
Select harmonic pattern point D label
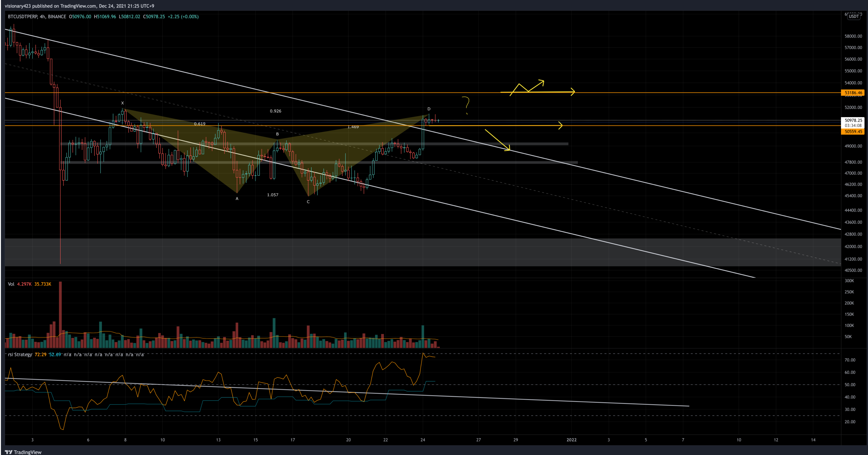(429, 109)
